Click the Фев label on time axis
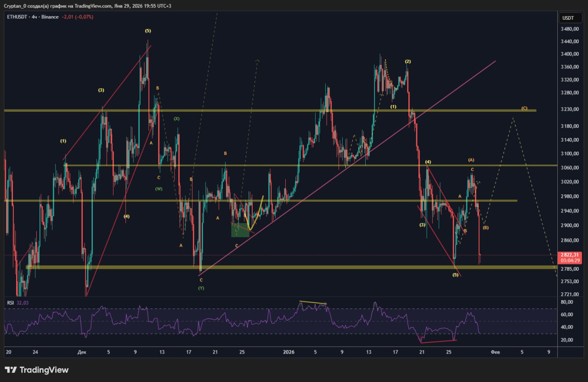588x382 pixels. tap(495, 352)
